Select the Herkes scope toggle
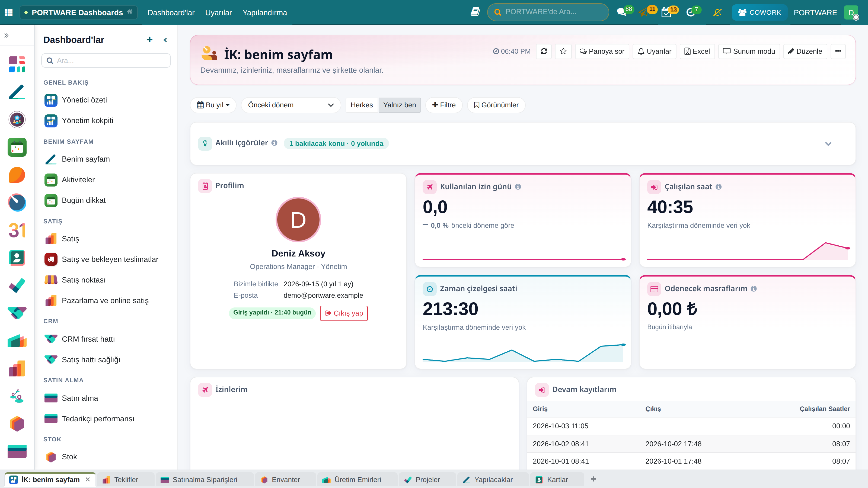 tap(362, 105)
